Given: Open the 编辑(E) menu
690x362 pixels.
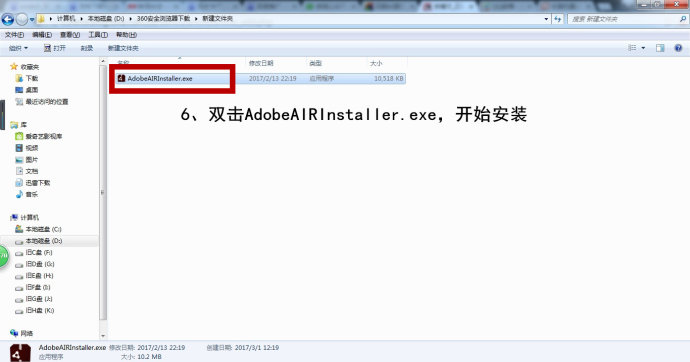Looking at the screenshot, I should pos(41,35).
